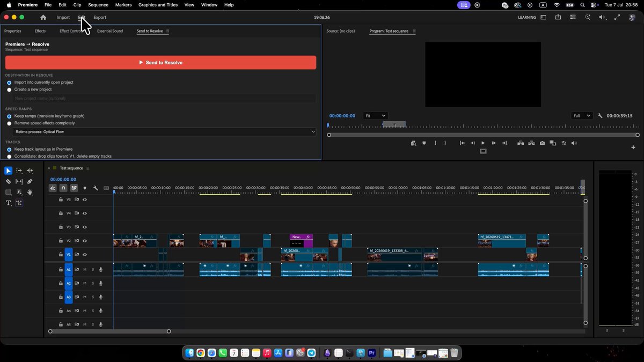The height and width of the screenshot is (362, 644).
Task: Select the Type tool
Action: pyautogui.click(x=8, y=203)
